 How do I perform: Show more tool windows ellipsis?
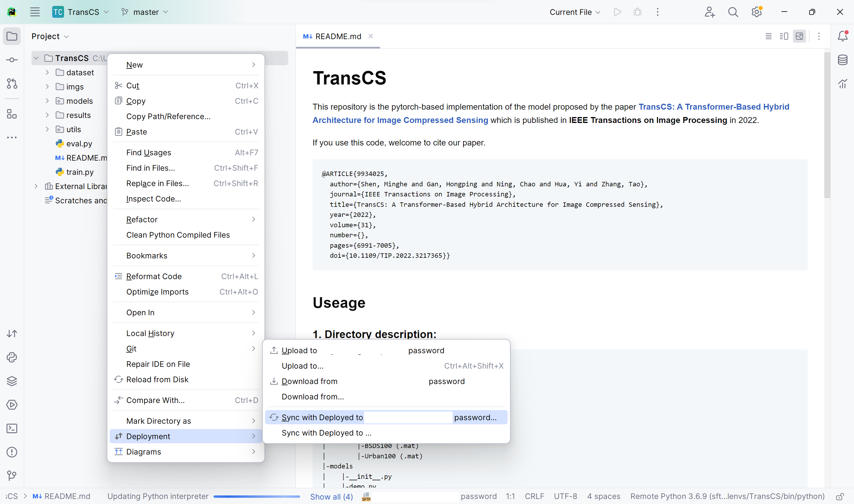12,137
